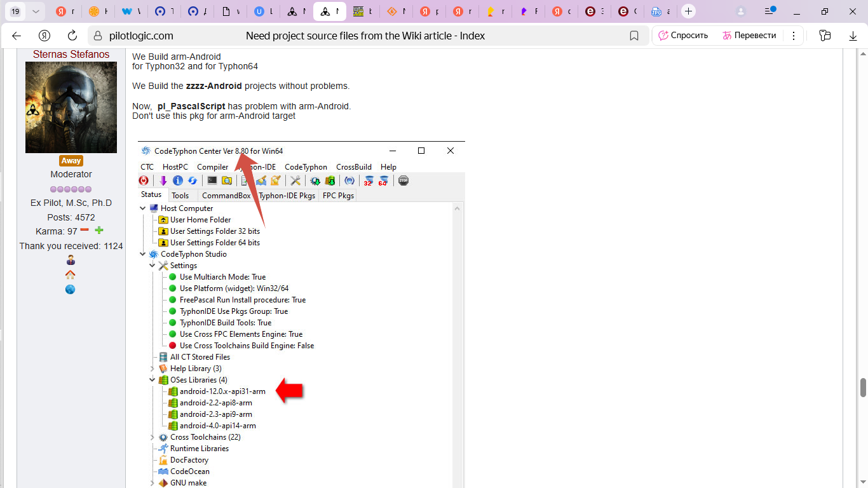
Task: Open the CrossBuild menu
Action: coord(354,167)
